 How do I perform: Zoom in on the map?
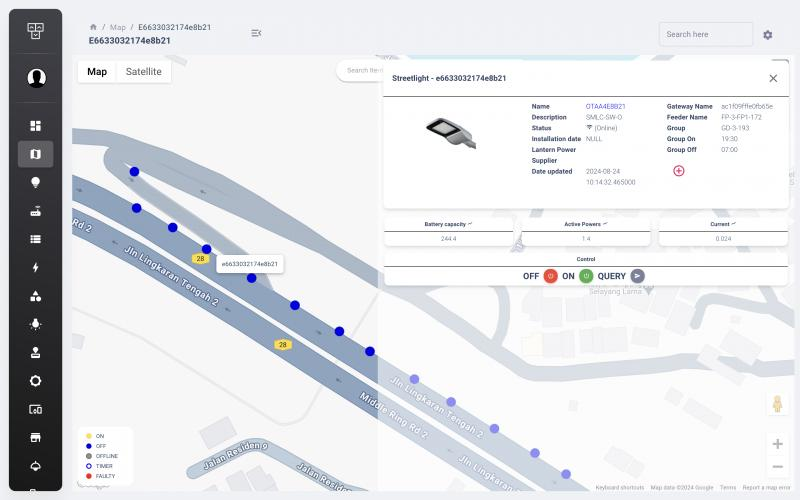[777, 444]
